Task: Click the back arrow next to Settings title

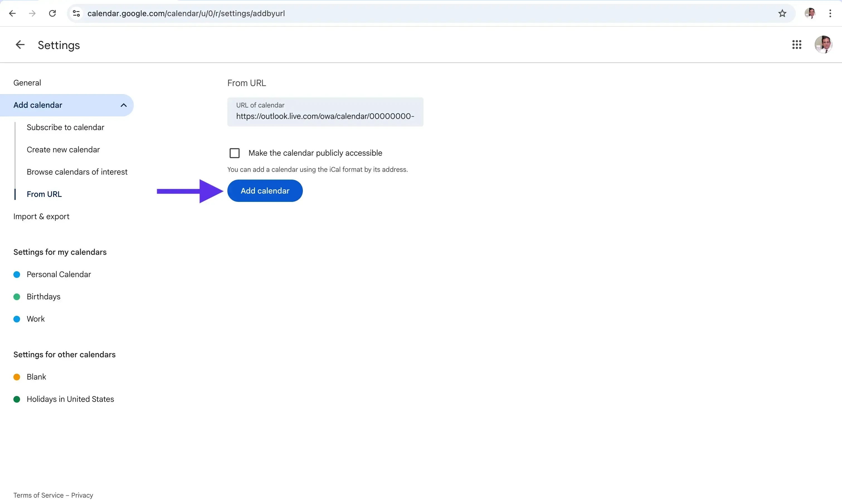Action: click(x=20, y=45)
